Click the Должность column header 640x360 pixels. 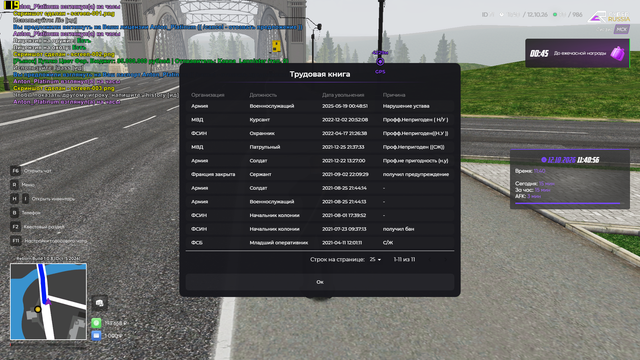tap(263, 95)
